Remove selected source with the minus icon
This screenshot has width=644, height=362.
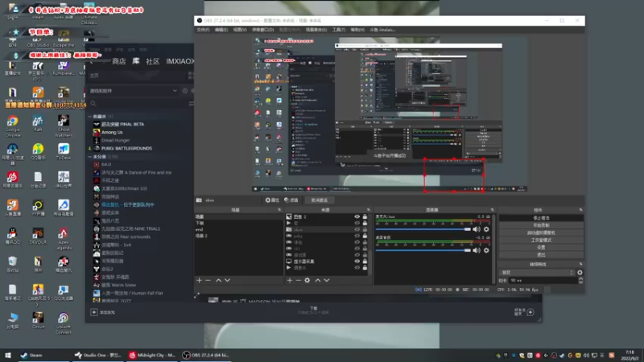pos(298,280)
